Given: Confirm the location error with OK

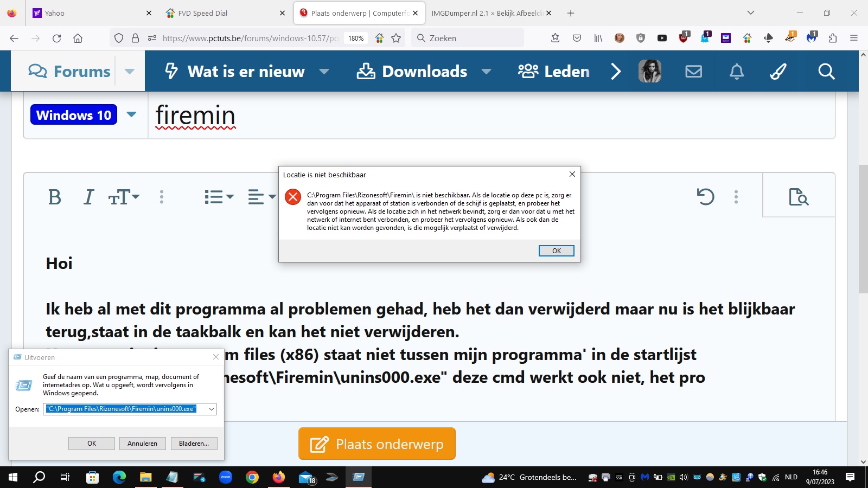Looking at the screenshot, I should [x=556, y=250].
